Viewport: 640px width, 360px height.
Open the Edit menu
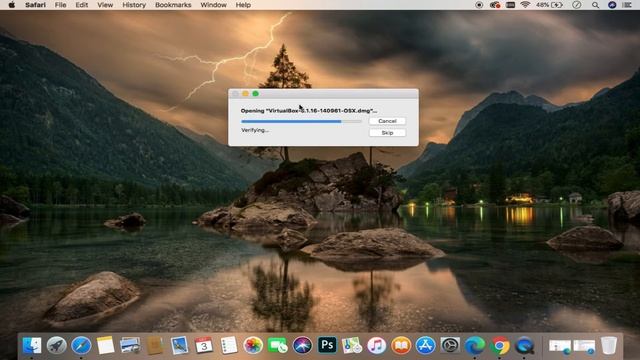click(x=82, y=5)
